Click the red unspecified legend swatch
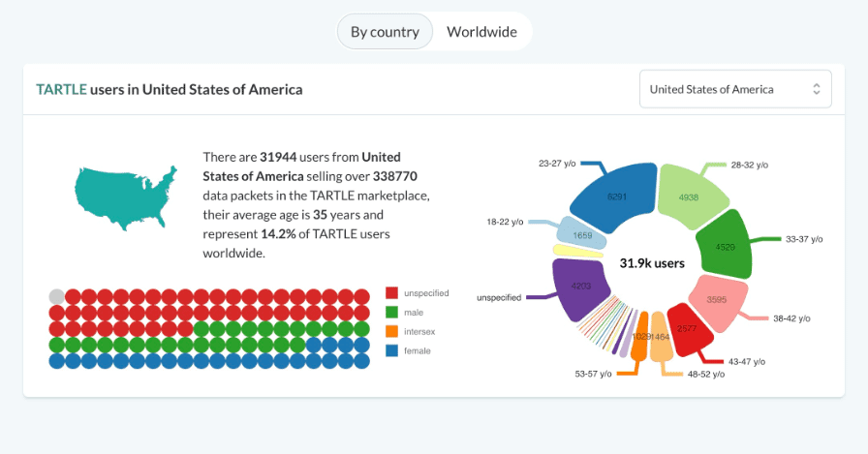Image resolution: width=868 pixels, height=454 pixels. [392, 293]
